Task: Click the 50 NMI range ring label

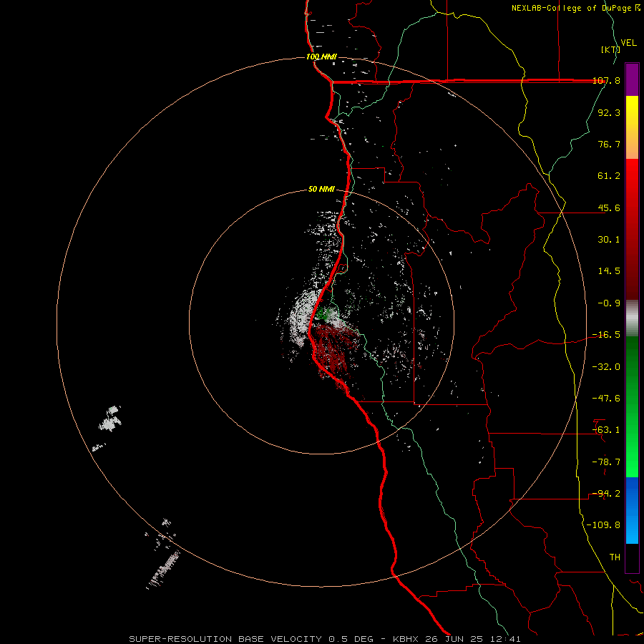Action: [x=321, y=189]
